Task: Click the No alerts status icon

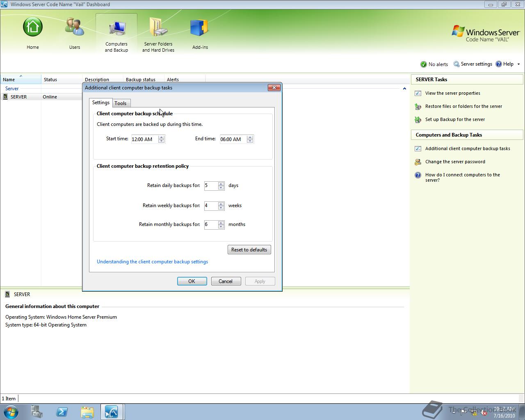Action: pos(424,64)
